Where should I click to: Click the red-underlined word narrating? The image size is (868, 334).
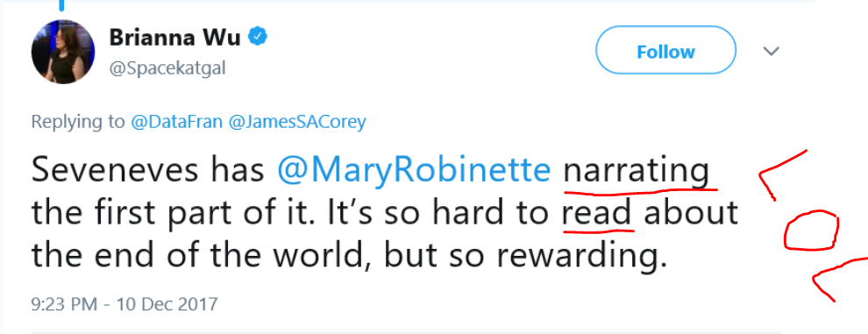pos(637,172)
